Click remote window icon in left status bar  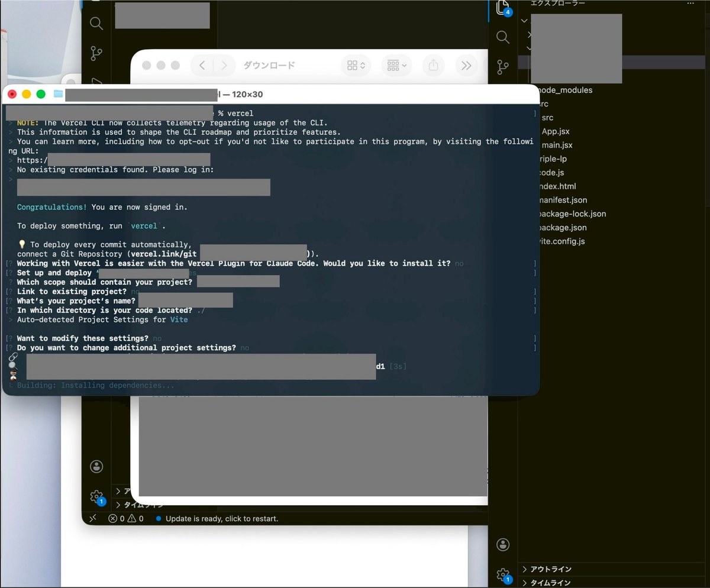(x=93, y=518)
